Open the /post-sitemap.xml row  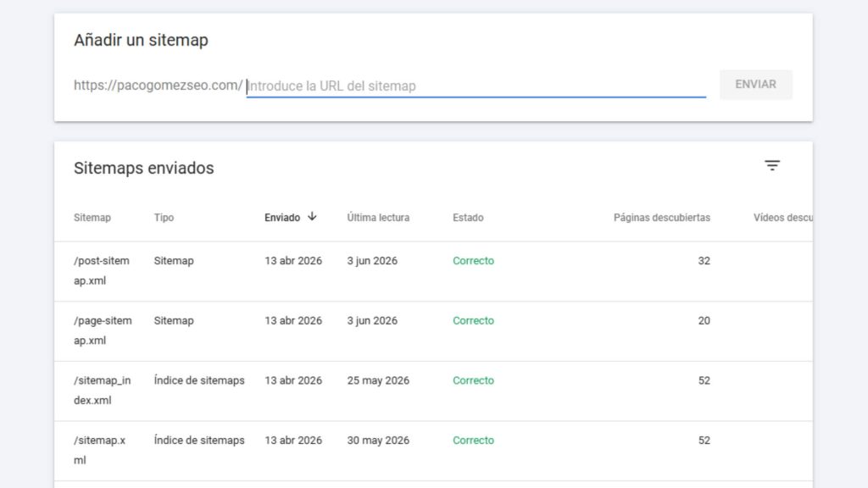click(x=433, y=271)
